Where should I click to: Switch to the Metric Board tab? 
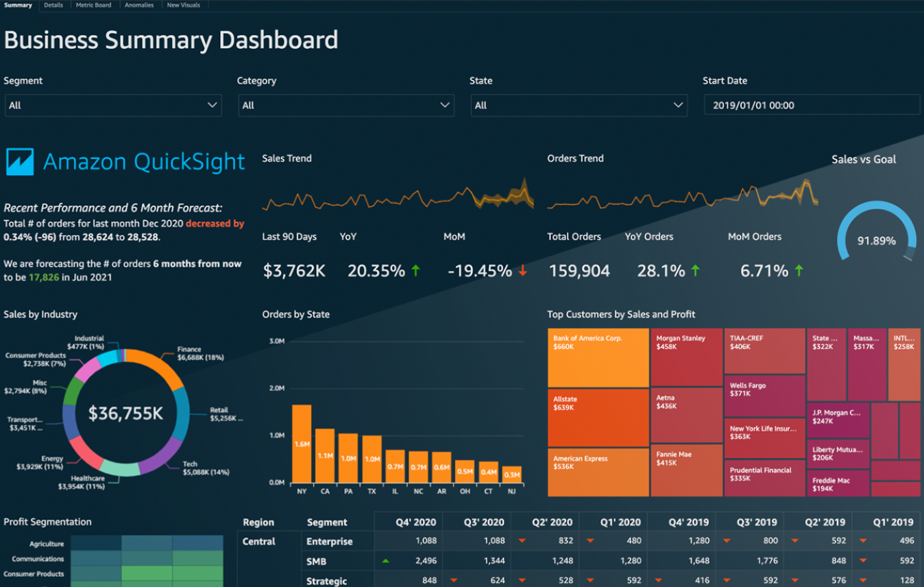coord(94,5)
